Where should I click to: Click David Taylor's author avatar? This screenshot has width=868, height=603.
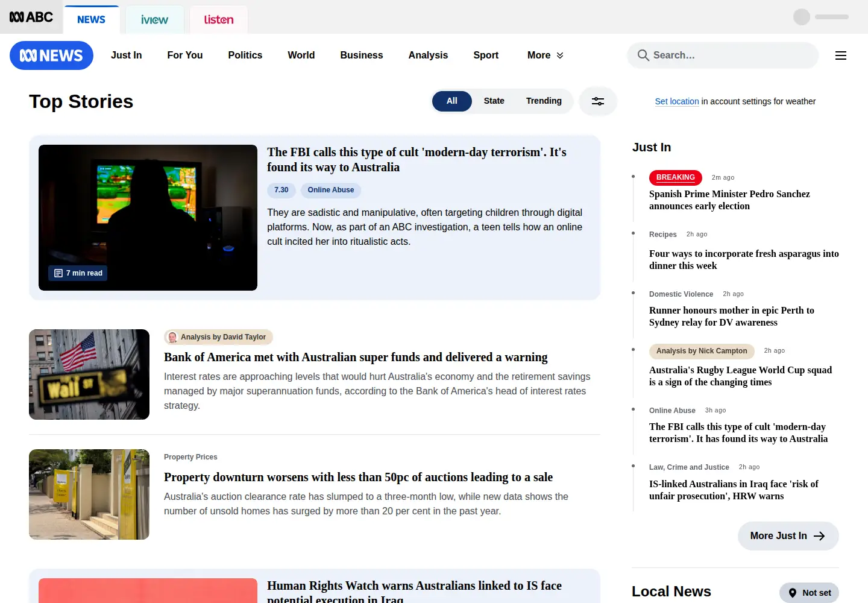[172, 337]
